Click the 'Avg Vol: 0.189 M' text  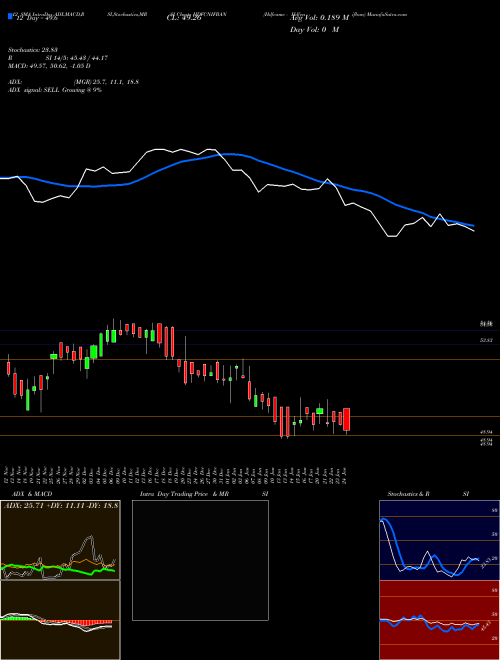click(x=319, y=18)
